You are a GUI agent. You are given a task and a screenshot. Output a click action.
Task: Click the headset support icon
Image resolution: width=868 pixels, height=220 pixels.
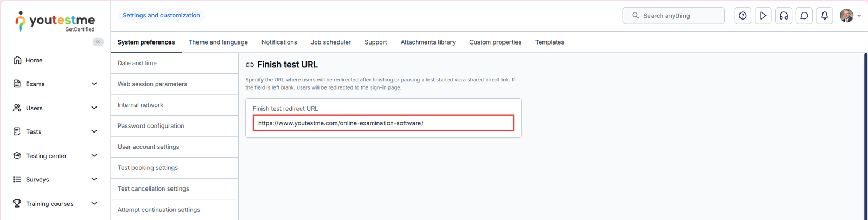[783, 16]
